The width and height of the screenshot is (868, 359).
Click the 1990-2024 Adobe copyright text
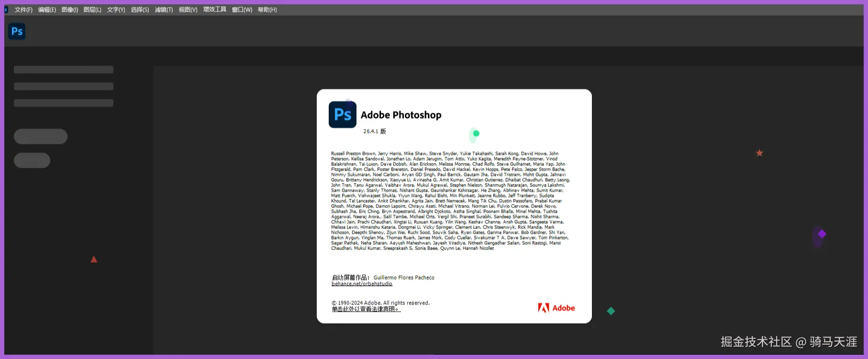point(381,303)
